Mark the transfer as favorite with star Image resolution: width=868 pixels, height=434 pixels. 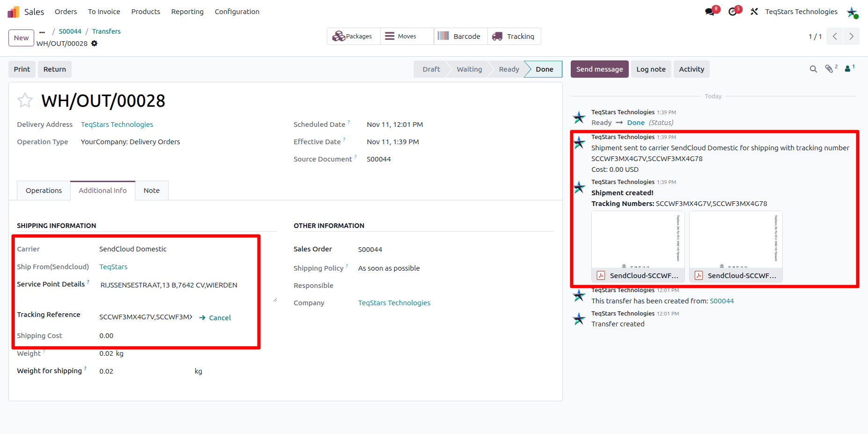[25, 100]
